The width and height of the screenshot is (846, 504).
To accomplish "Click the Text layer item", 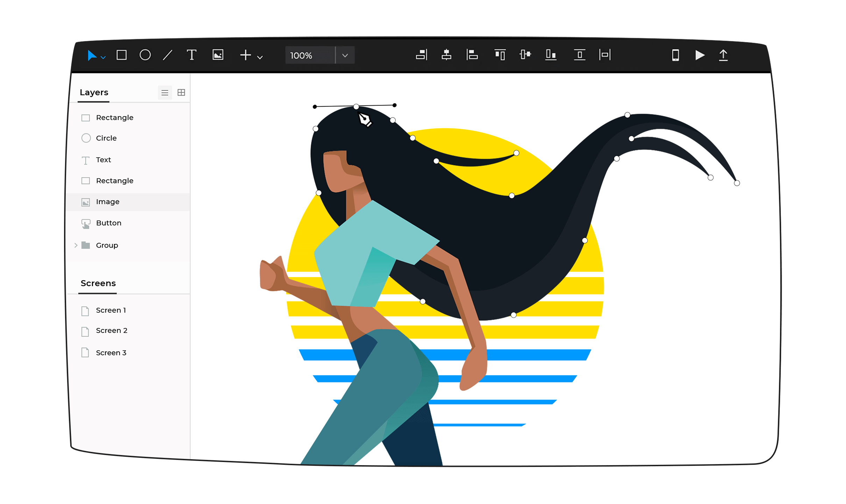I will [104, 159].
